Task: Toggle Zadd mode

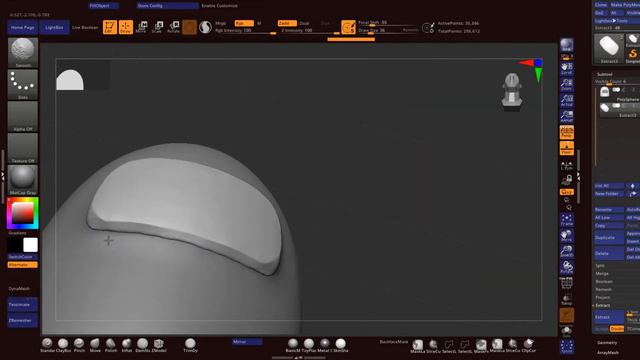Action: coord(287,23)
